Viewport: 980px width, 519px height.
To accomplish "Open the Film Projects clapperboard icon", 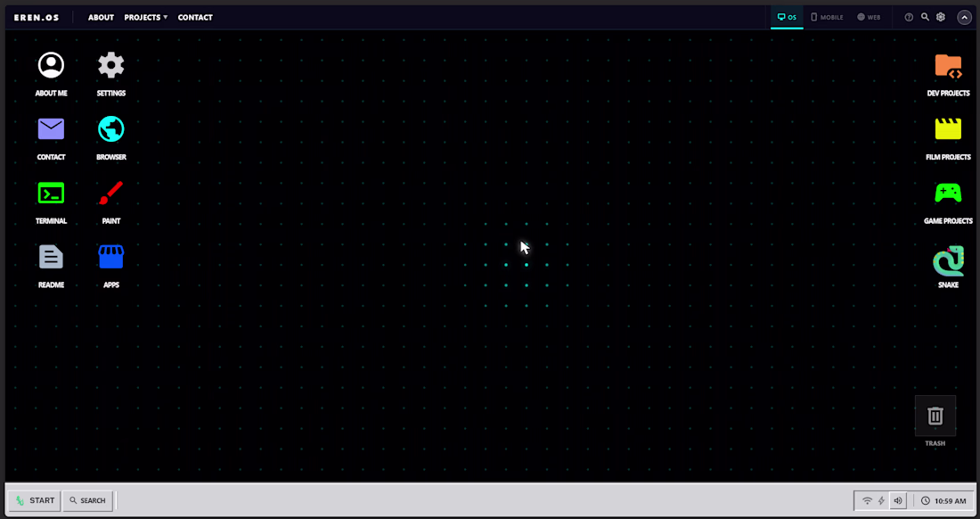I will pyautogui.click(x=948, y=129).
